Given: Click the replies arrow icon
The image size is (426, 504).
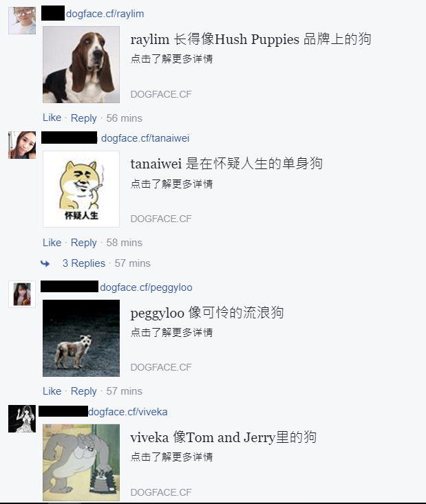Looking at the screenshot, I should [45, 263].
